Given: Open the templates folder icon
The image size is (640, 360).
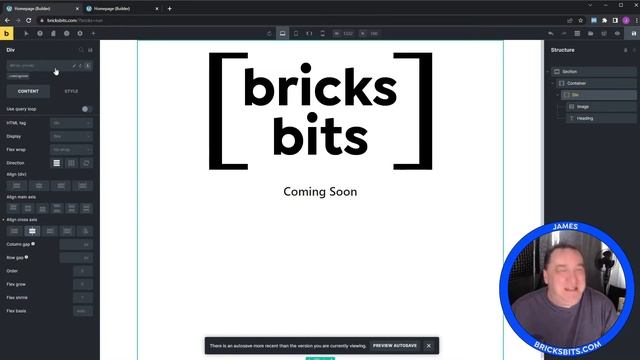Looking at the screenshot, I should point(591,33).
